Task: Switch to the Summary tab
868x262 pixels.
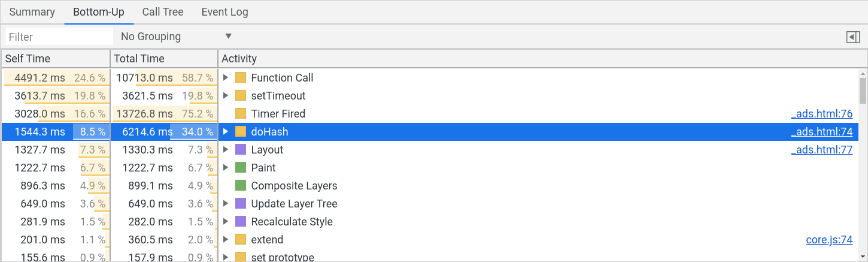Action: [x=32, y=12]
